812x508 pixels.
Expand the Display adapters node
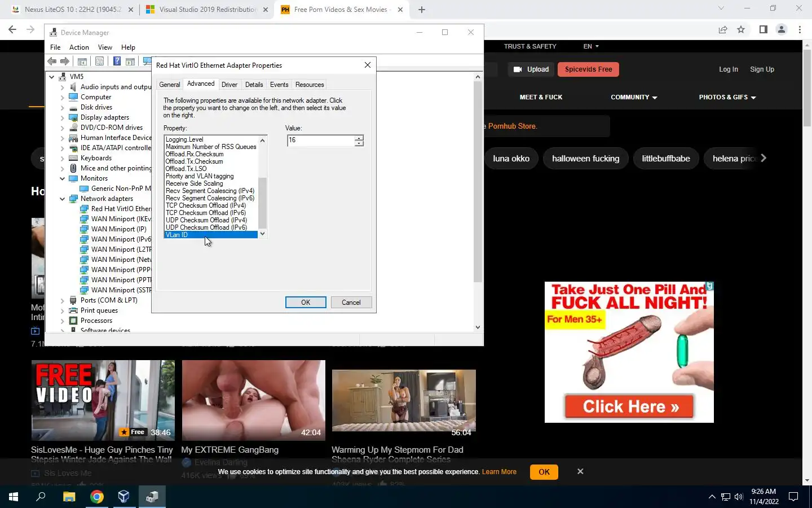(x=62, y=117)
